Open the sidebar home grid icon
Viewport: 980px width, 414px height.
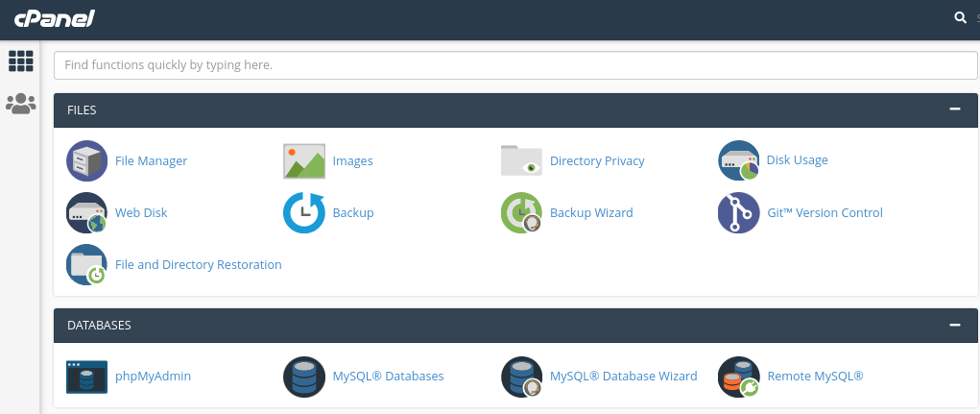[x=20, y=61]
